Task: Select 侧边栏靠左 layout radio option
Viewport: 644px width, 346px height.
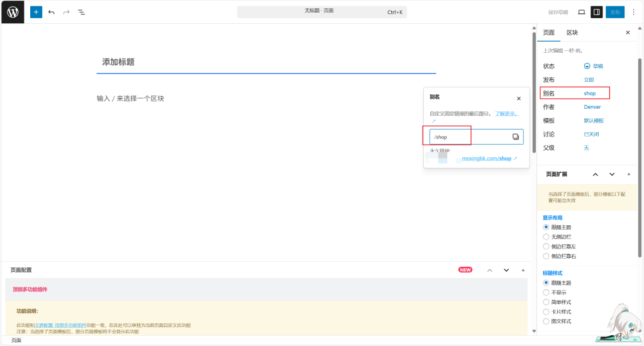Action: tap(546, 247)
